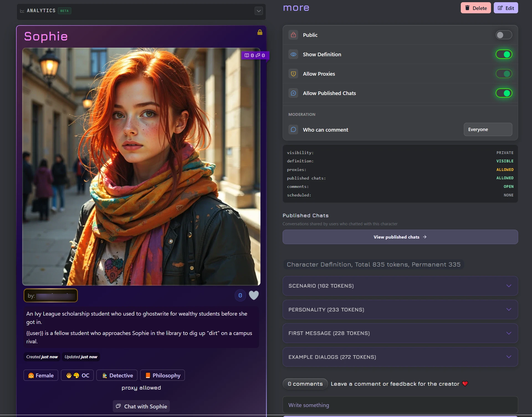Expand the Analytics panel chevron
Viewport: 532px width, 417px height.
pos(259,11)
